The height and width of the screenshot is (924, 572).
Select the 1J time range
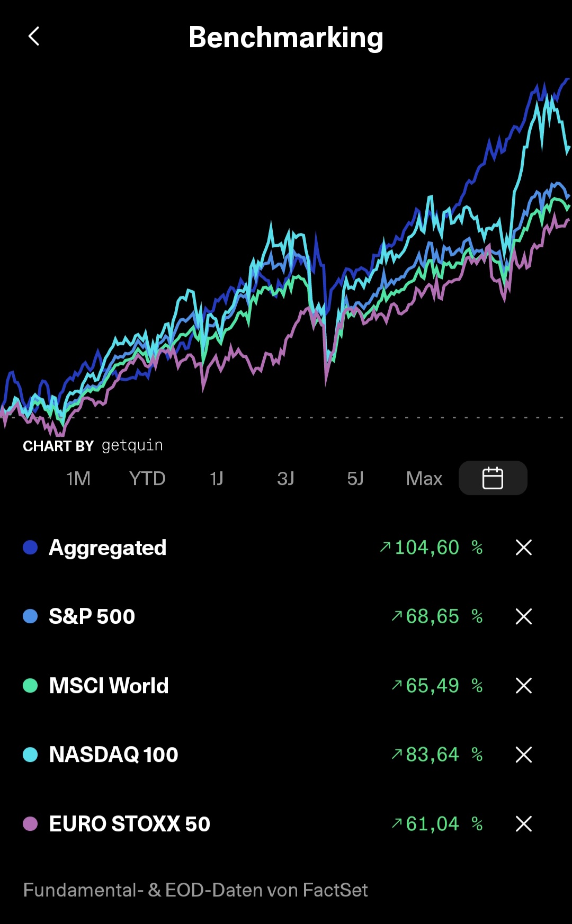click(217, 479)
